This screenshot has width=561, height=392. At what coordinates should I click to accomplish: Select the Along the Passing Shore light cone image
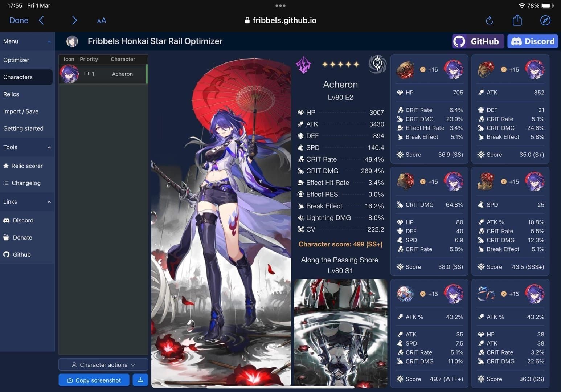point(340,332)
